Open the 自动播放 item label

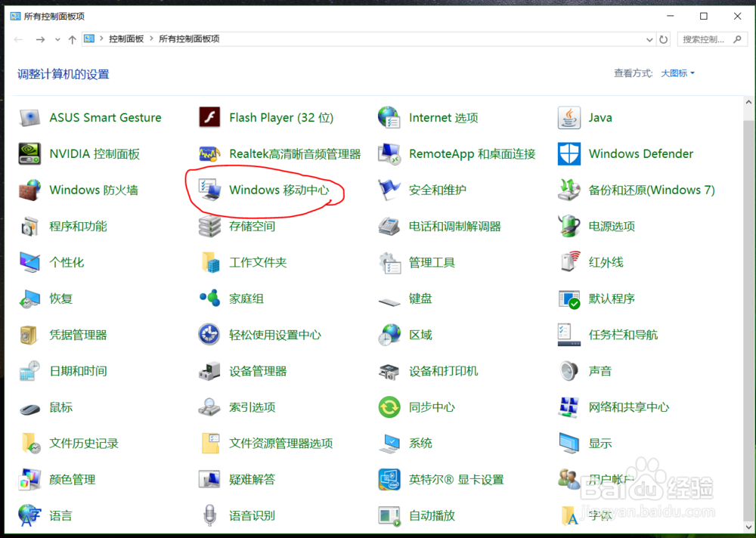[432, 515]
